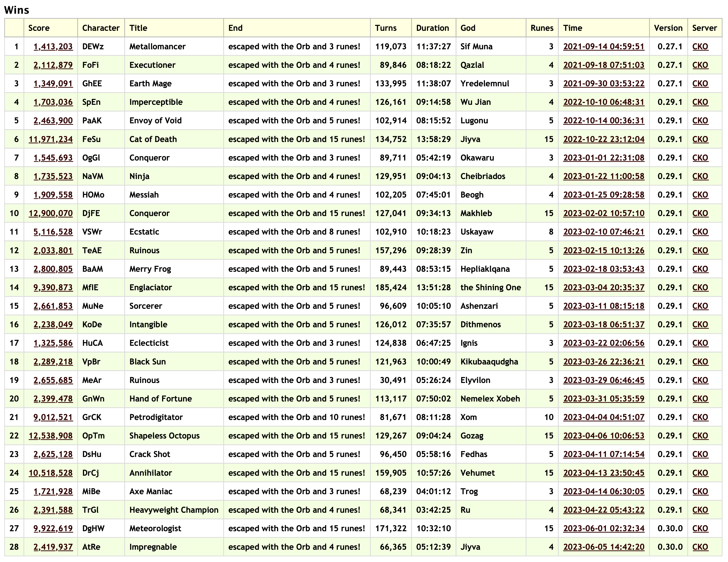Open the score link 2,655,685
The width and height of the screenshot is (728, 562).
[x=53, y=380]
